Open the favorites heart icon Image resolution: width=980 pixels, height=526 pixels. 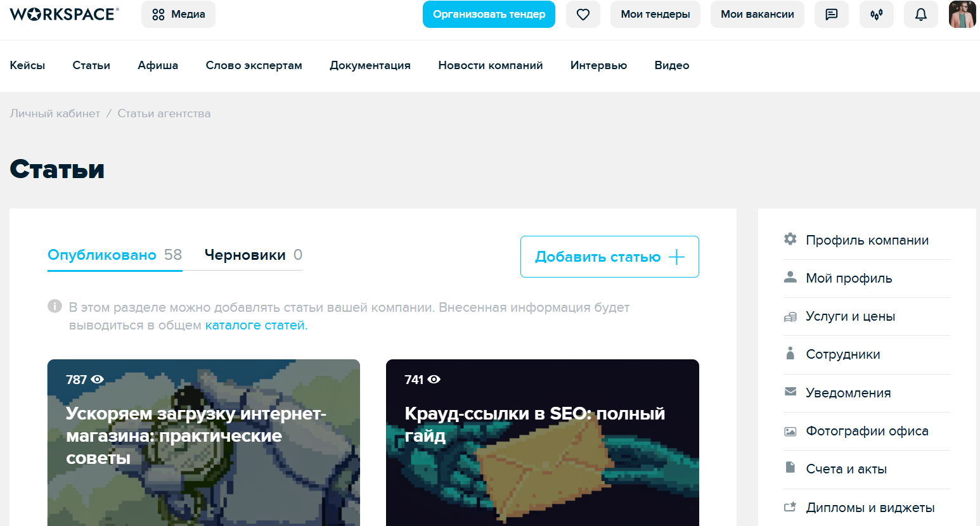coord(583,14)
